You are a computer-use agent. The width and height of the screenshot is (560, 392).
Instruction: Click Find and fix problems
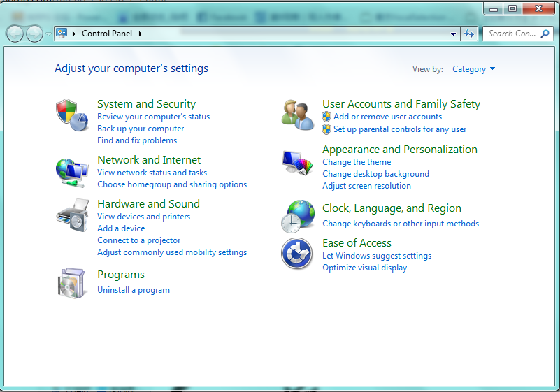coord(137,140)
